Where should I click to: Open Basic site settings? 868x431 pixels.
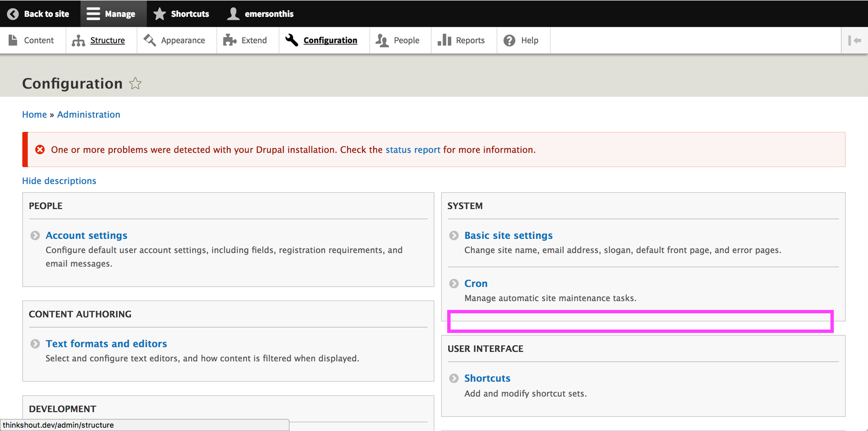point(508,236)
